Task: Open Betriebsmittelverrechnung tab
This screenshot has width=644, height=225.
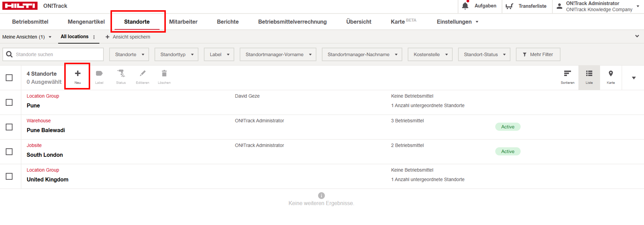Action: click(292, 22)
